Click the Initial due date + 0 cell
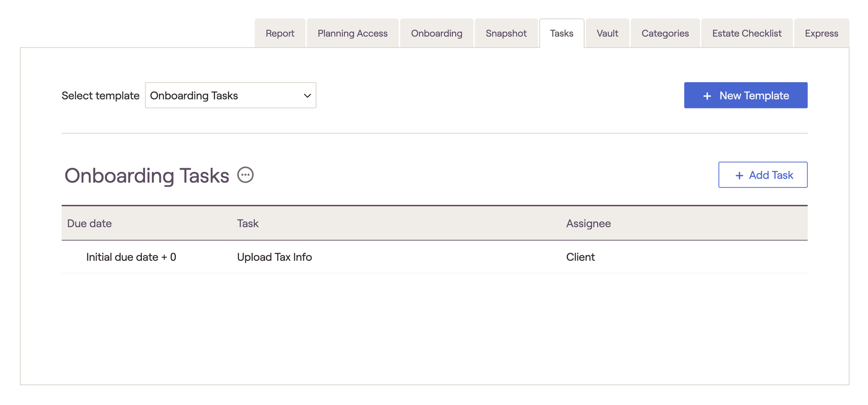868x405 pixels. coord(131,257)
